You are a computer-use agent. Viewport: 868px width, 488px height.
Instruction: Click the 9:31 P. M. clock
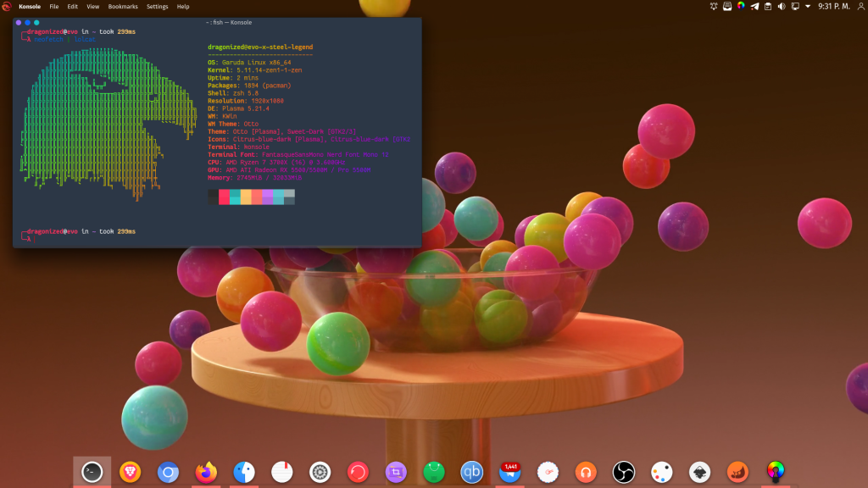(835, 6)
